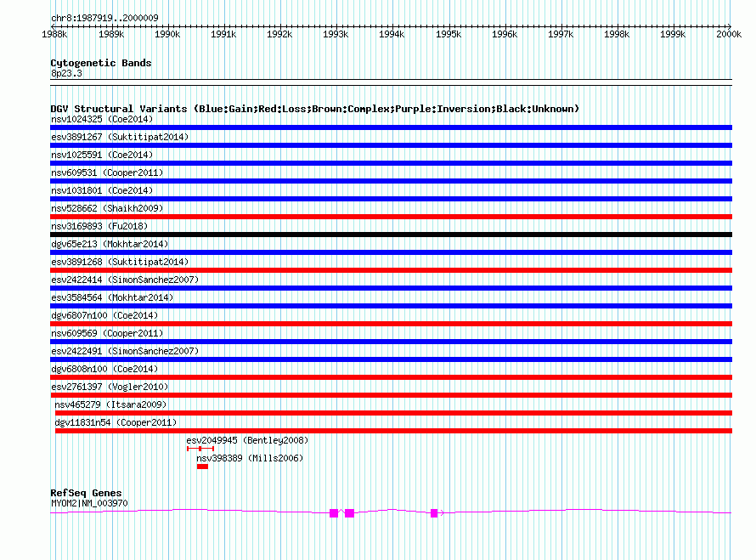Viewport: 756px width, 560px height.
Task: Open the esv2422414 (SimonSanchez2007) label
Action: (x=125, y=280)
